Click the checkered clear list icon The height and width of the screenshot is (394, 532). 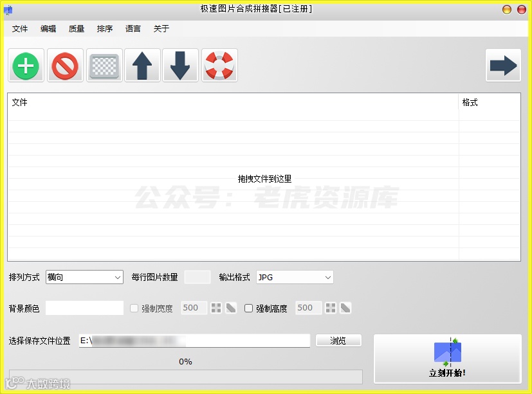[104, 66]
